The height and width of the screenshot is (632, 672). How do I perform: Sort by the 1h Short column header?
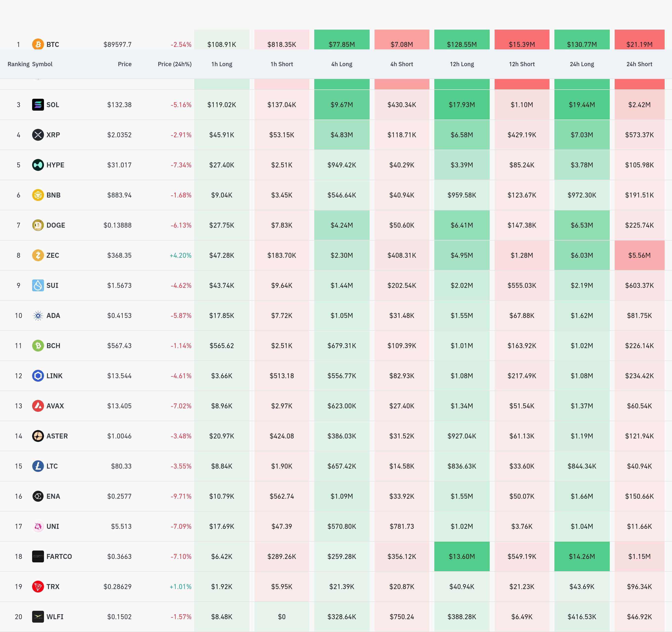[x=282, y=64]
